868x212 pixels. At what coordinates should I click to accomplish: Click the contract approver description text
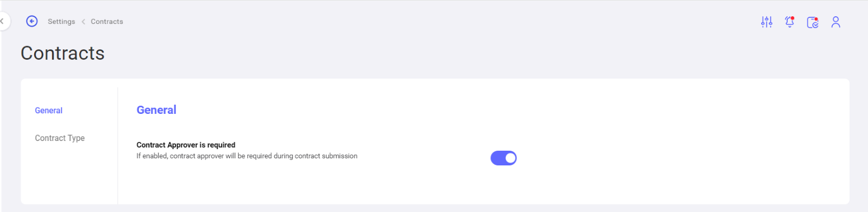[247, 156]
